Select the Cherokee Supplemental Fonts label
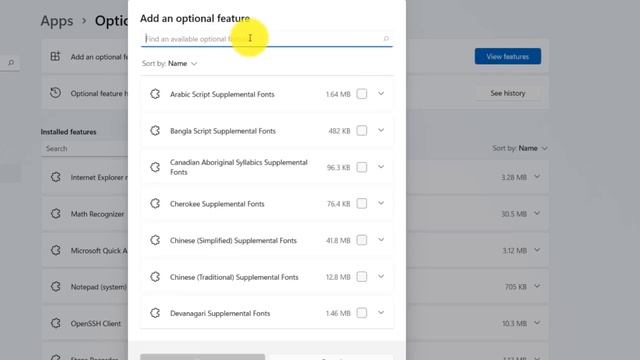The height and width of the screenshot is (360, 640). pyautogui.click(x=217, y=204)
